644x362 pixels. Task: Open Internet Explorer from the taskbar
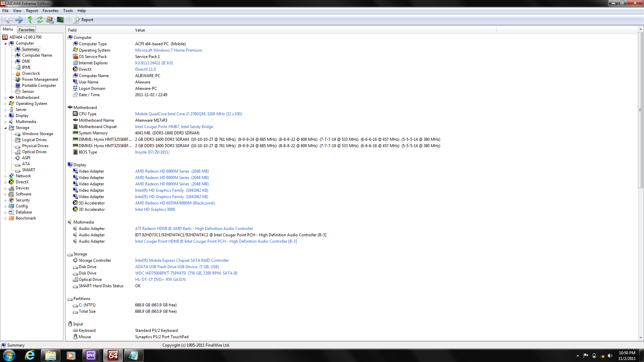point(30,355)
